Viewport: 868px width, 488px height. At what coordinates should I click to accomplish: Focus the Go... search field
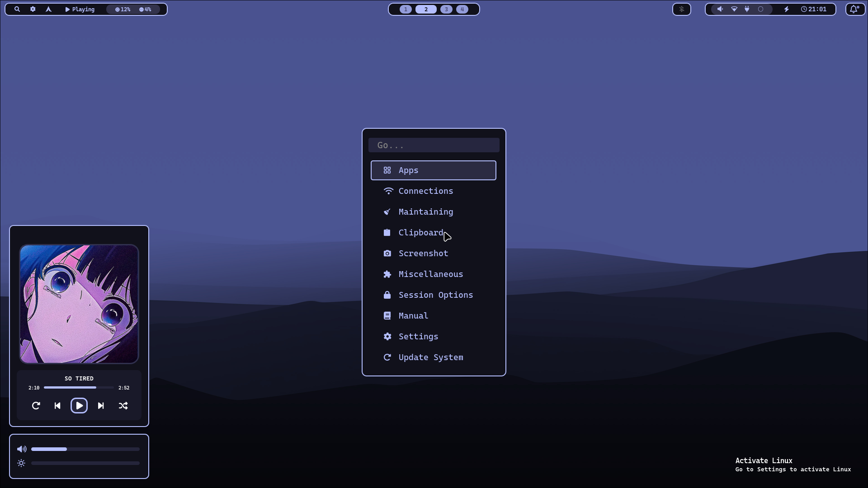[434, 145]
